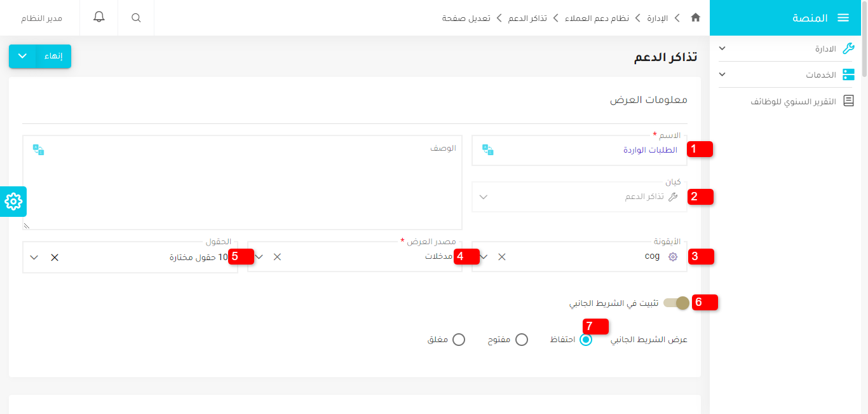
Task: Toggle the تثبيت في الشريط الجانبي switch
Action: 675,303
